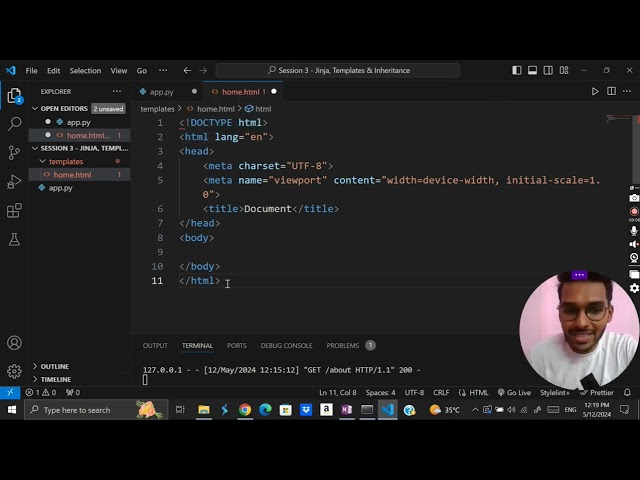
Task: Click Go Live in the status bar
Action: 514,393
